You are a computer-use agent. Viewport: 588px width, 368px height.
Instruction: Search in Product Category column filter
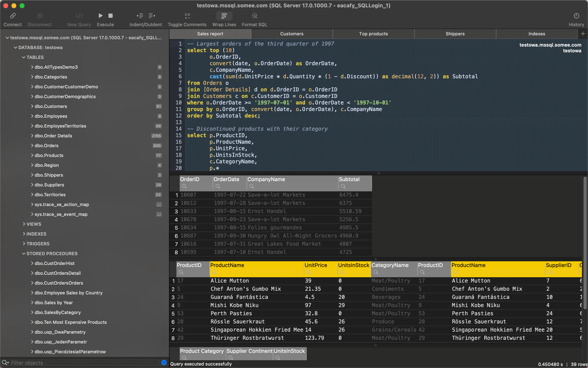pos(184,358)
